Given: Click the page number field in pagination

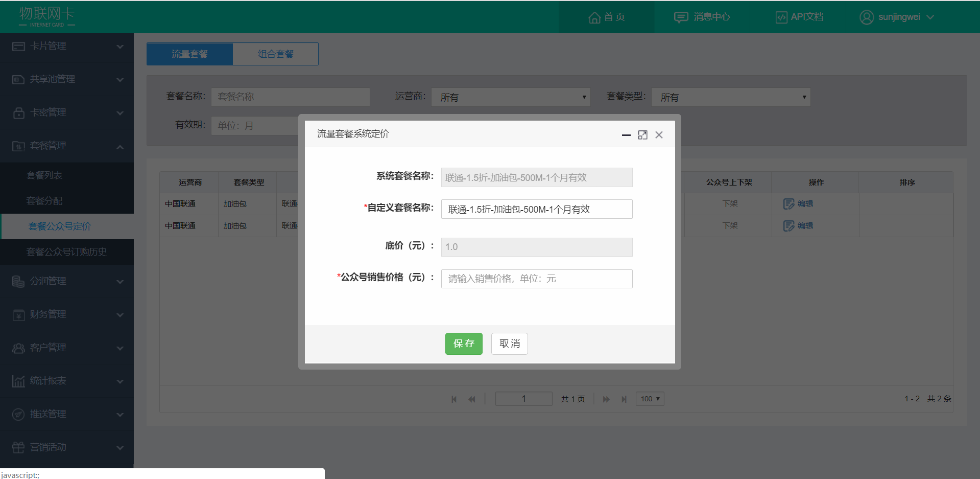Looking at the screenshot, I should click(524, 399).
